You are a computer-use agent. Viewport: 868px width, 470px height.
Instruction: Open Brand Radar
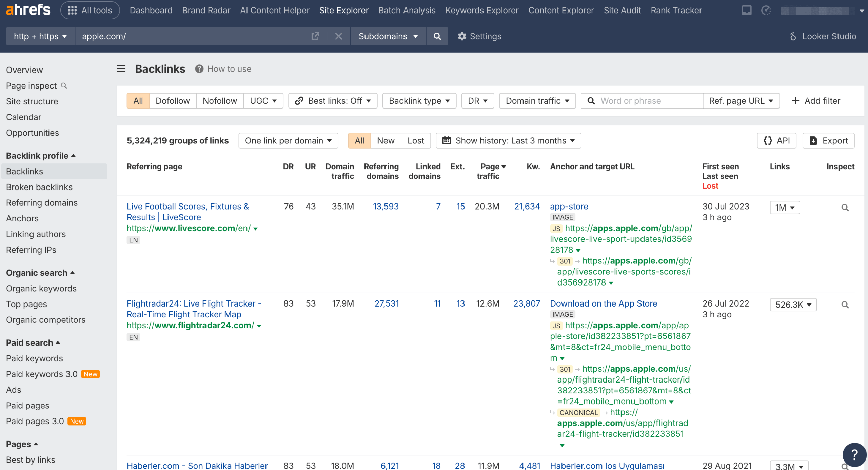(206, 10)
